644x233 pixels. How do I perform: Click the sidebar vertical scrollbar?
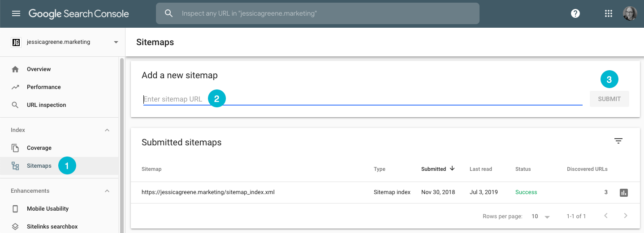coord(122,145)
